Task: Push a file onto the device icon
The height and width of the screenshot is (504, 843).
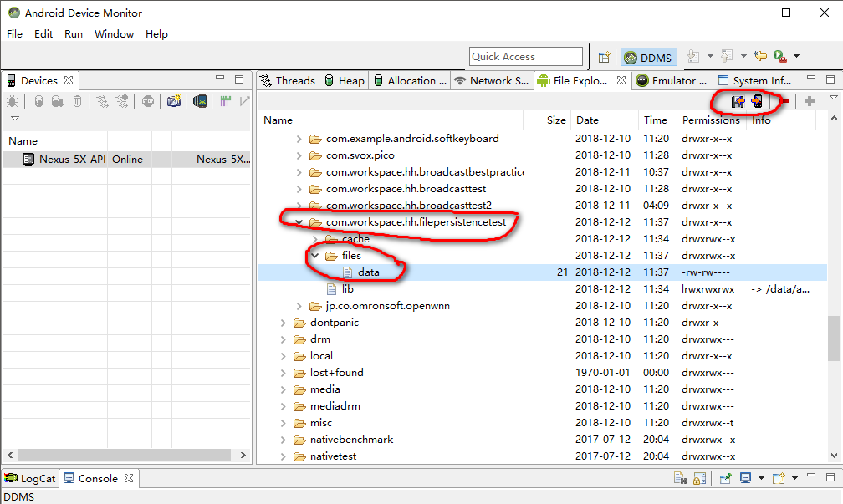Action: (x=757, y=101)
